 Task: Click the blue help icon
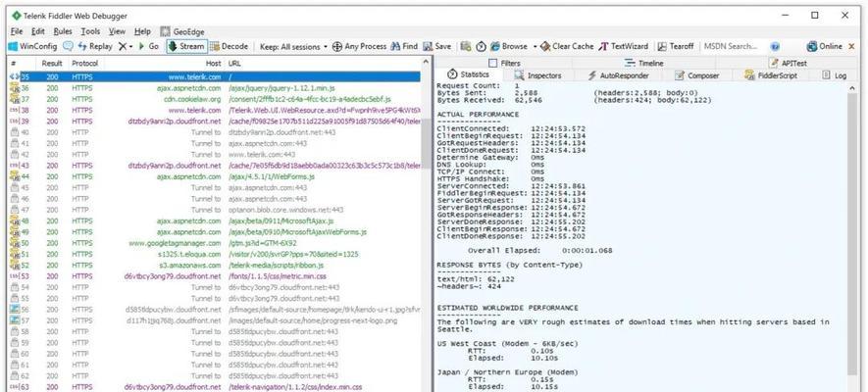tap(775, 46)
